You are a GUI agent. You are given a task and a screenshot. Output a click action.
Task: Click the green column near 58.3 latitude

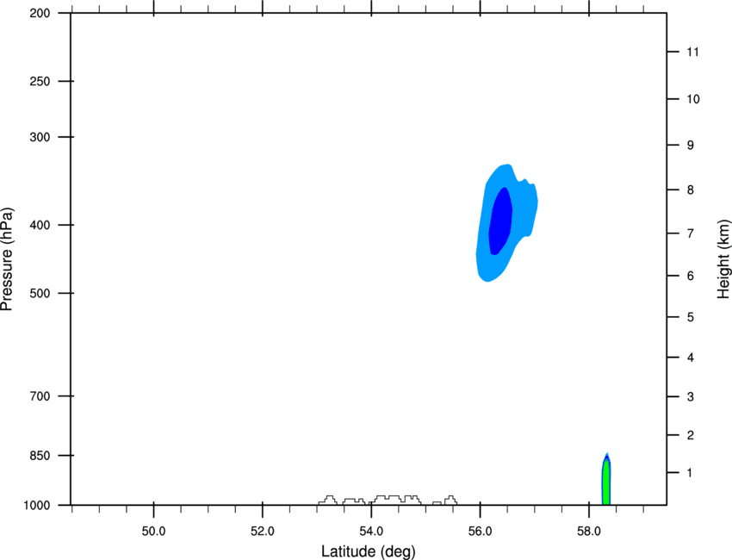606,483
